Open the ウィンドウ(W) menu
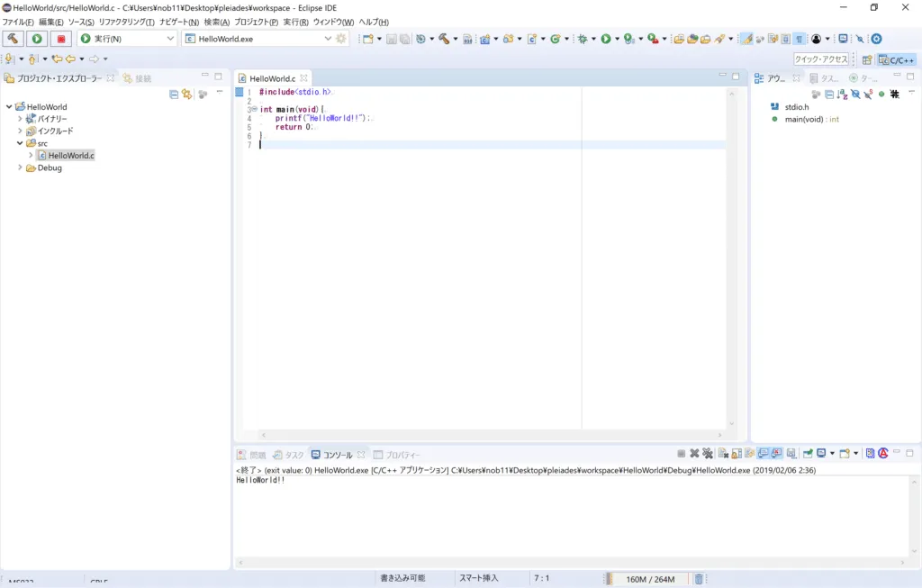 coord(333,23)
